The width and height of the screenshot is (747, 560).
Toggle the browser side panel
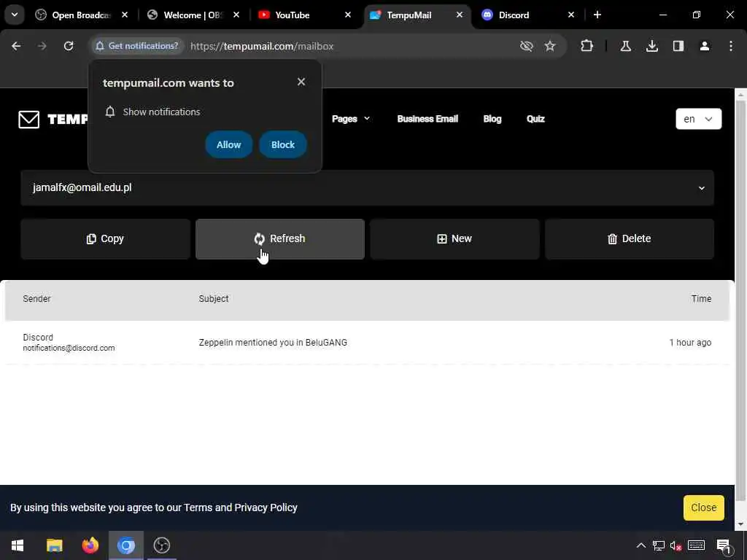pos(678,46)
